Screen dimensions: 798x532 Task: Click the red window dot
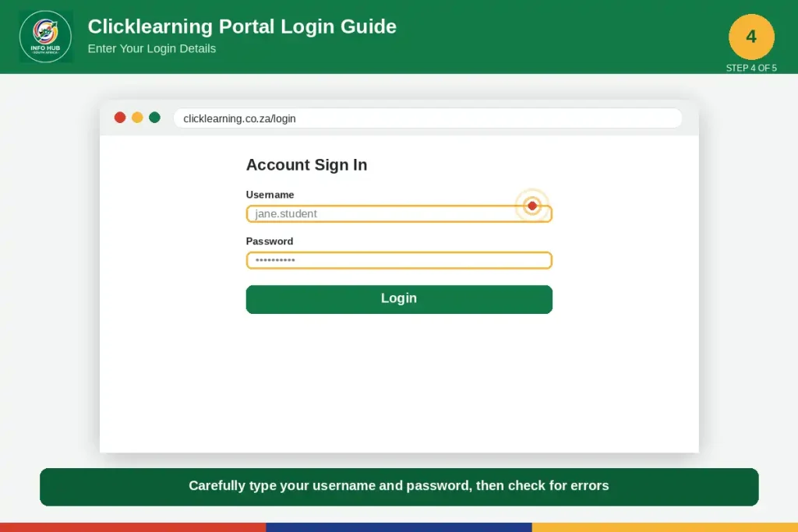120,118
